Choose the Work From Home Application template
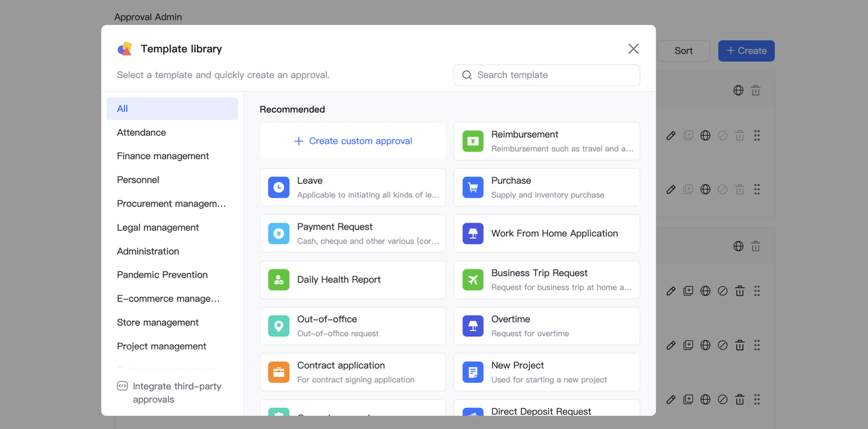Image resolution: width=868 pixels, height=429 pixels. pos(554,234)
